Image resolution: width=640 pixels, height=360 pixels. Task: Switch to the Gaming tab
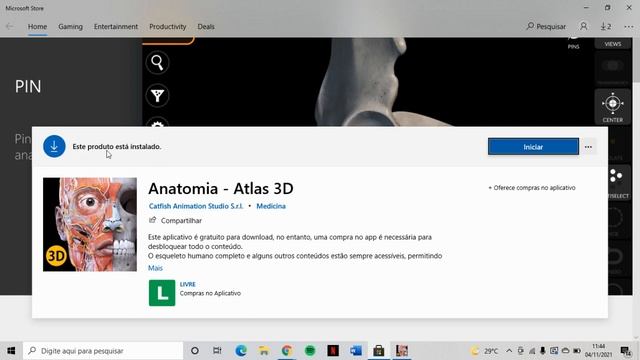coord(70,27)
